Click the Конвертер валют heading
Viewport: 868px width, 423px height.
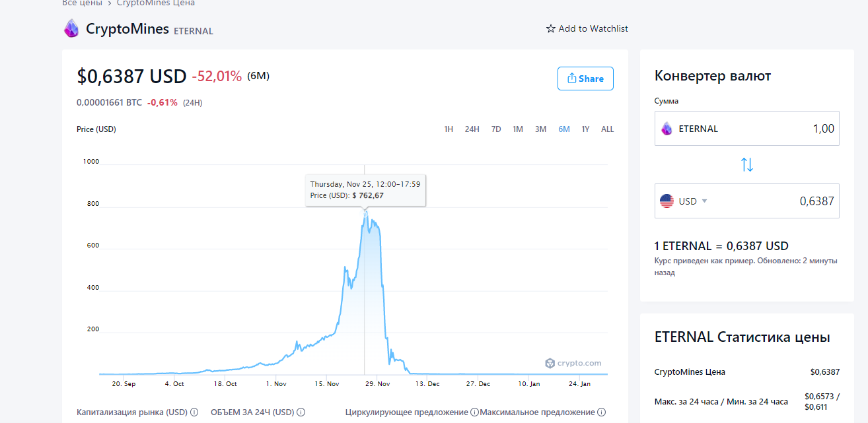pyautogui.click(x=713, y=76)
